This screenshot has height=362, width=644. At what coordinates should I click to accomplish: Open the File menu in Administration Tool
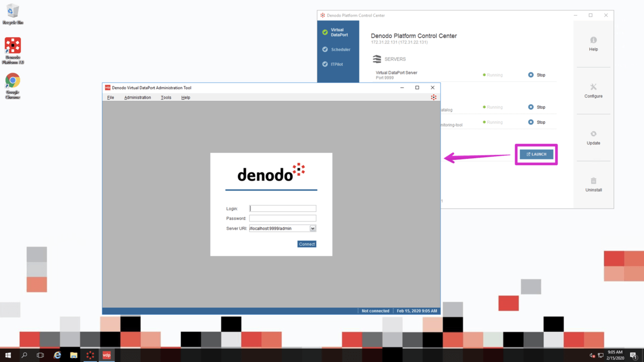coord(111,98)
